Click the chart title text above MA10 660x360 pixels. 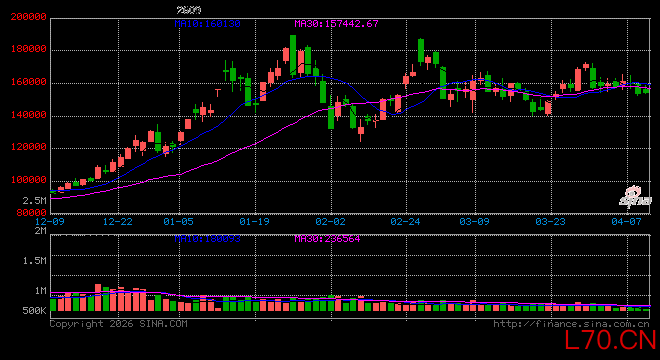pos(189,10)
